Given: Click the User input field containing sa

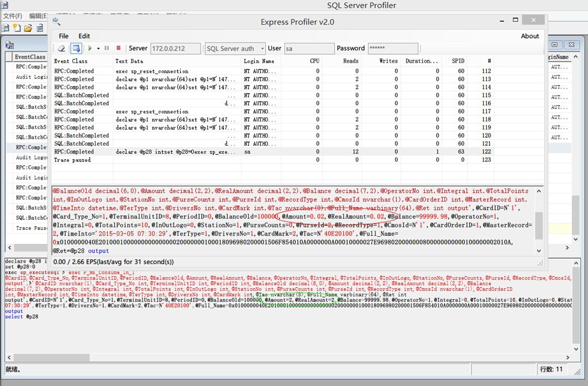Looking at the screenshot, I should pos(309,48).
